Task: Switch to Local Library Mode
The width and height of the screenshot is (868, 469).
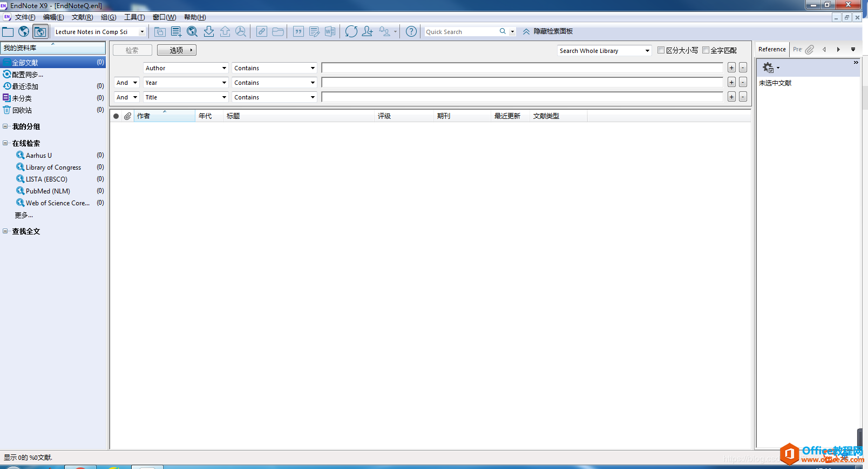Action: pyautogui.click(x=8, y=32)
